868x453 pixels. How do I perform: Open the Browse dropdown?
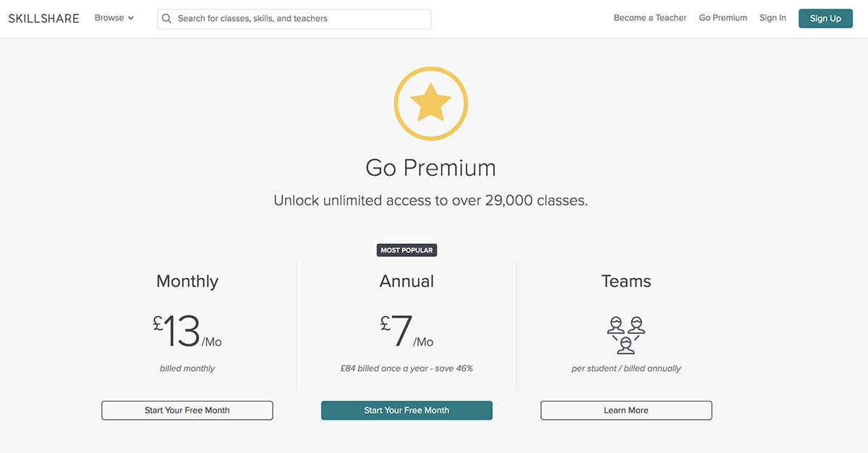(109, 17)
